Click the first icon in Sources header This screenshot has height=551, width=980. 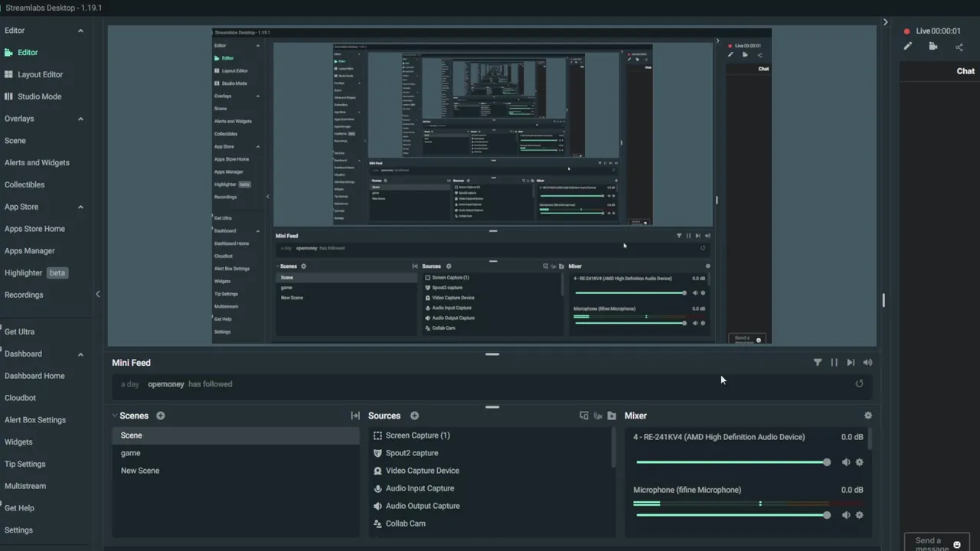coord(584,416)
